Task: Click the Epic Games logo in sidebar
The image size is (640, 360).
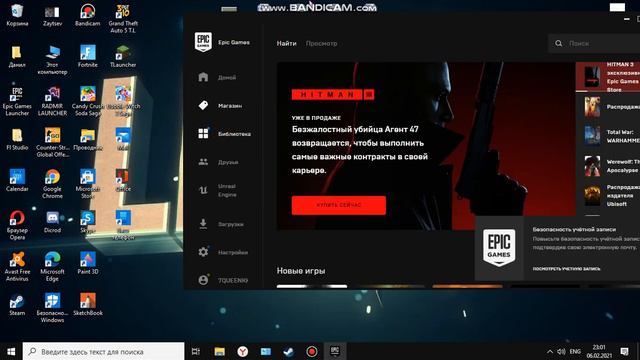Action: pos(203,42)
